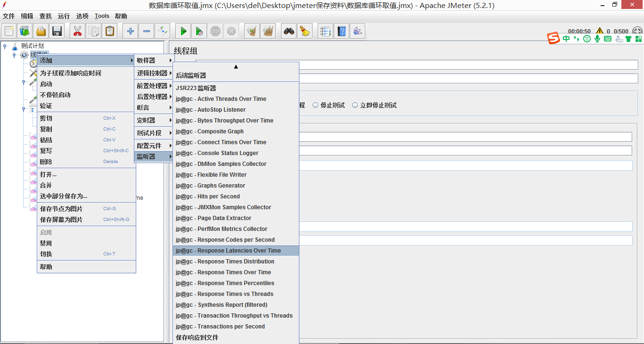Viewport: 644px width, 344px height.
Task: Open the 后置处理器 submenu
Action: pyautogui.click(x=154, y=97)
